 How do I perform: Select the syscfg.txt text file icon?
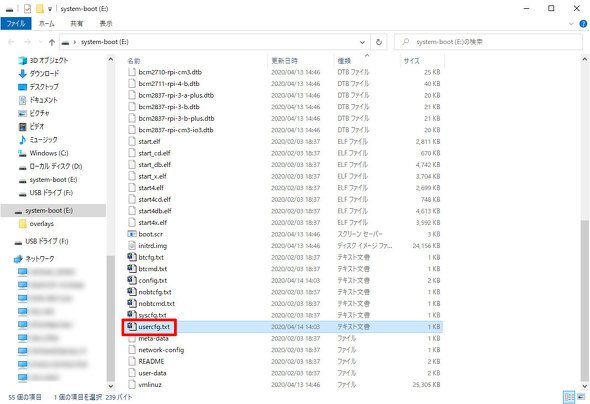(x=132, y=315)
